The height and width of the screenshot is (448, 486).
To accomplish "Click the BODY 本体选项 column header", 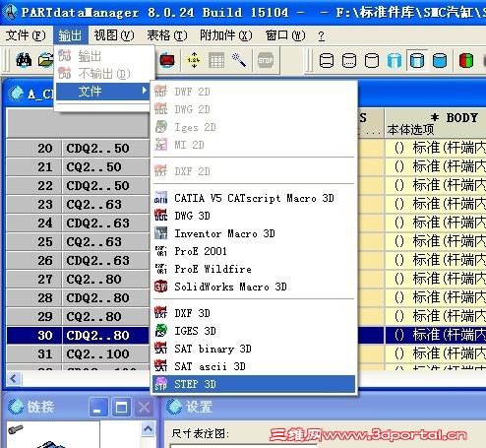I will [436, 123].
